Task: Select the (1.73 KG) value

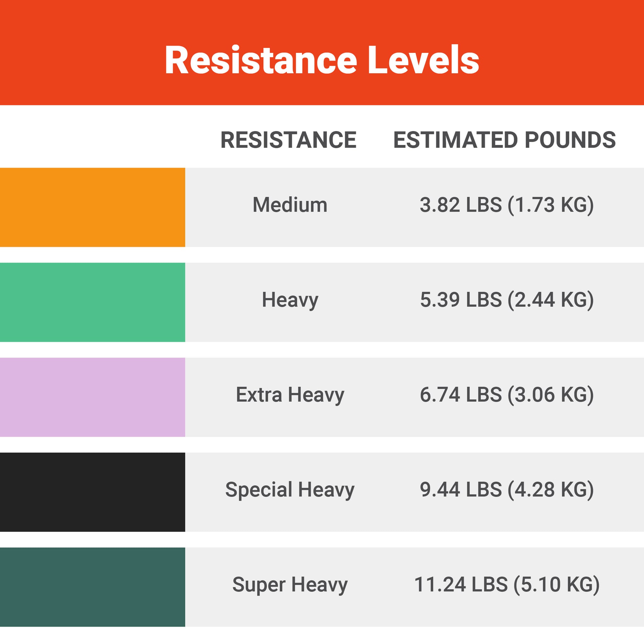Action: coord(550,205)
